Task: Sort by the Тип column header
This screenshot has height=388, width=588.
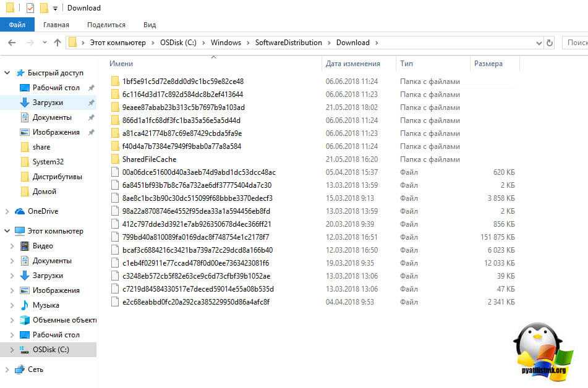Action: pos(406,64)
